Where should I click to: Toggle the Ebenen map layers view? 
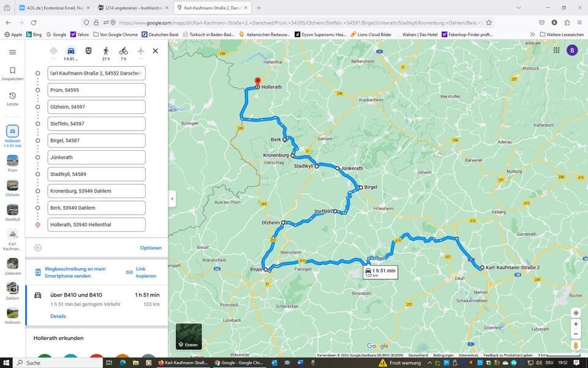(189, 336)
